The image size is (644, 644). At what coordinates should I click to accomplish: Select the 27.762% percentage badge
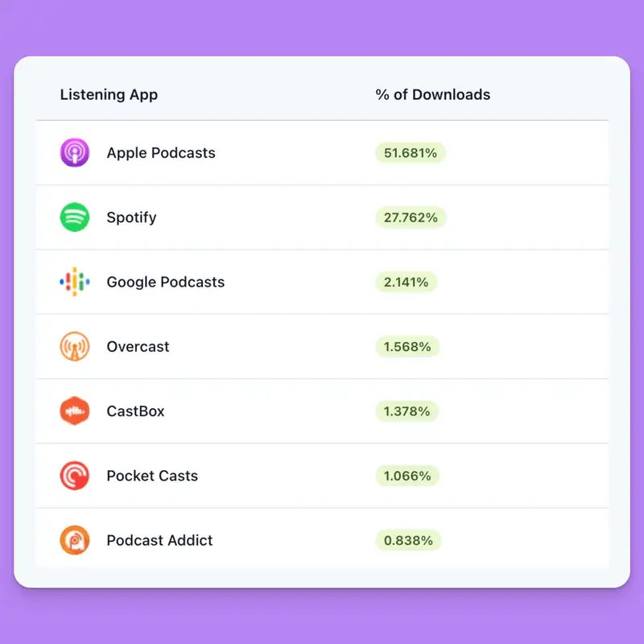pos(411,217)
